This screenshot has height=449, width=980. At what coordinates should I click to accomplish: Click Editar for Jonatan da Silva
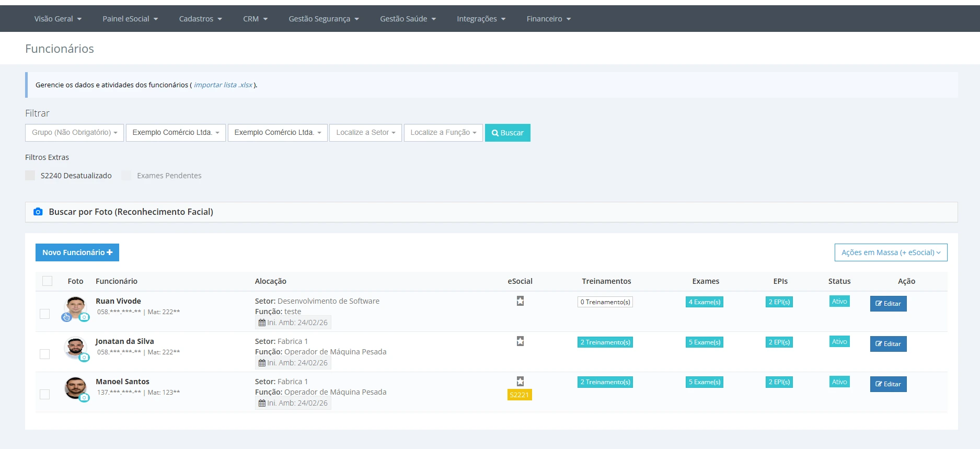(888, 344)
